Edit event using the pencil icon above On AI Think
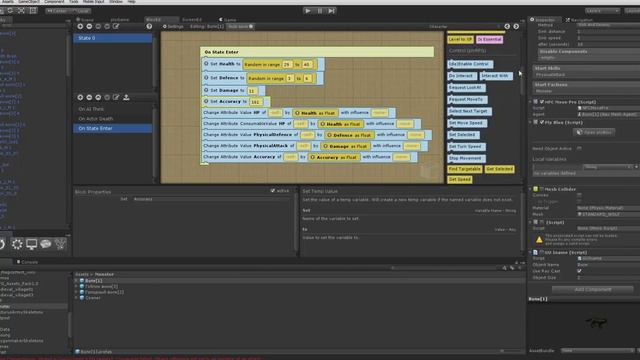 116,97
